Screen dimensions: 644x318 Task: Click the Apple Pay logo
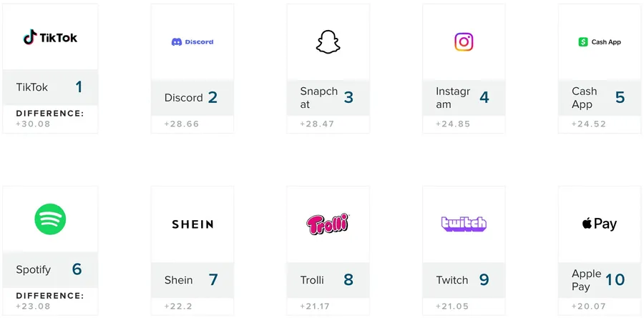coord(600,224)
